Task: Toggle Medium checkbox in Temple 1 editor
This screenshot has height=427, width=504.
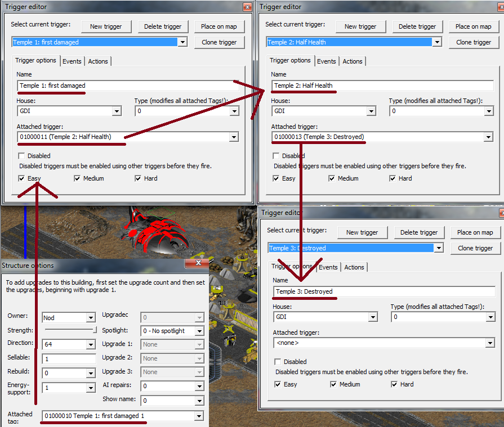Action: [77, 178]
